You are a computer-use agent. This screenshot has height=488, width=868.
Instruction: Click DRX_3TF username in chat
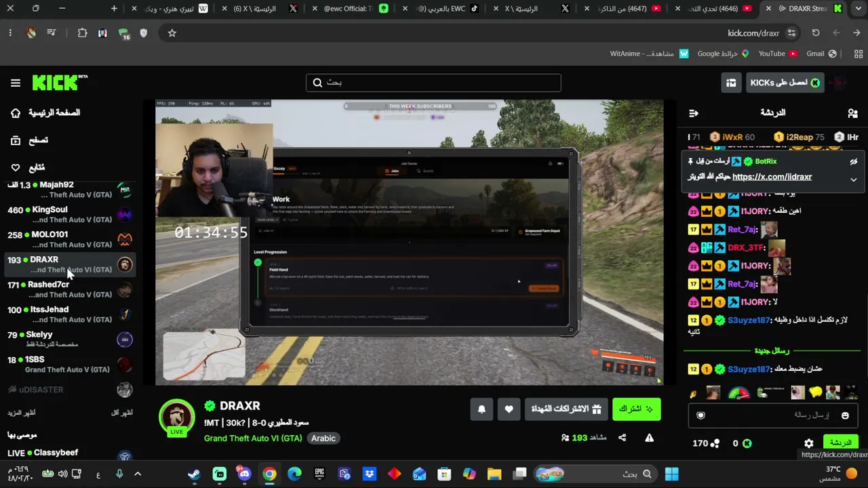(746, 247)
